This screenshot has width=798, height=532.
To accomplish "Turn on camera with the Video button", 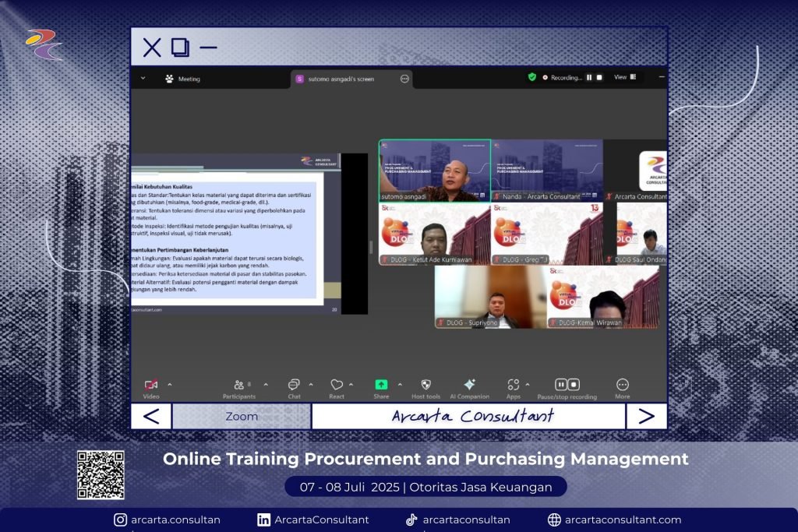I will (x=151, y=385).
